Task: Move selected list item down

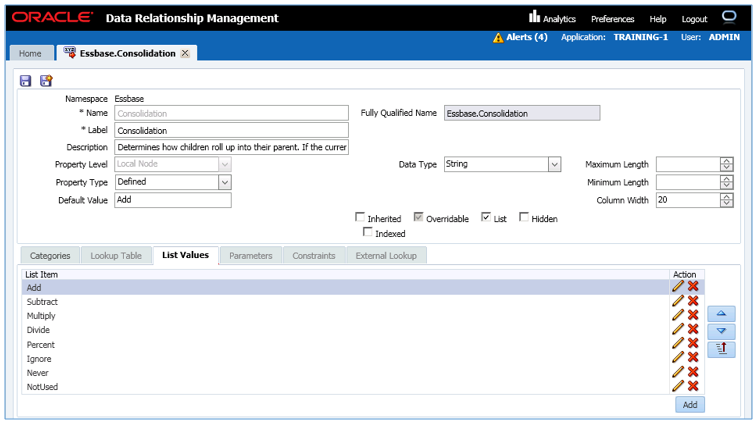Action: [x=721, y=331]
